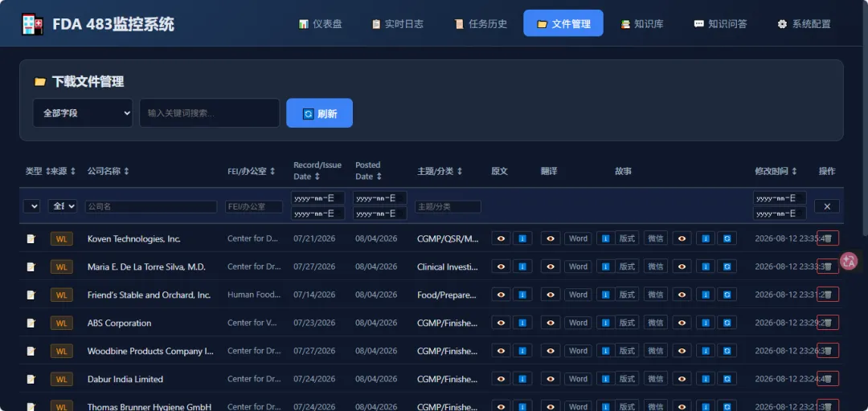Image resolution: width=868 pixels, height=411 pixels.
Task: Click 版式 for Maria E. De La Torre Silva
Action: [x=627, y=267]
